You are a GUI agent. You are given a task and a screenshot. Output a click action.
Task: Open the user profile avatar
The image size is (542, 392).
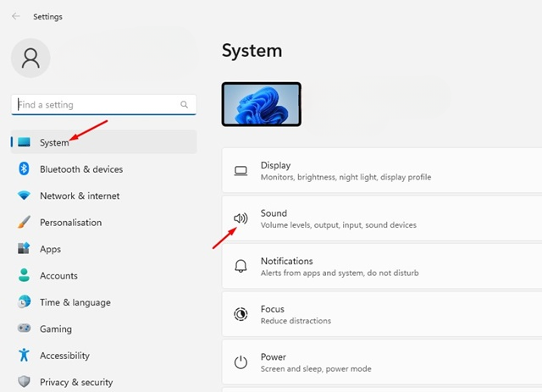pos(30,58)
